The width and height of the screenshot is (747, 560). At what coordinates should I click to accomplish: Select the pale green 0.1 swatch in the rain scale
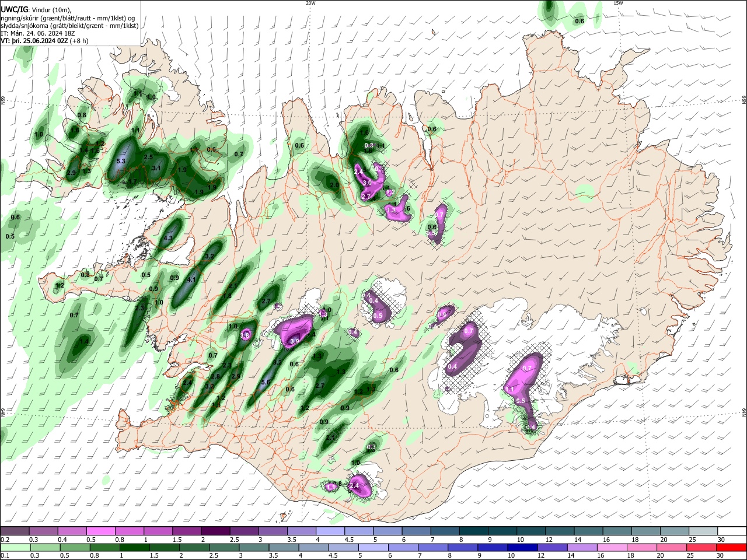pos(15,547)
